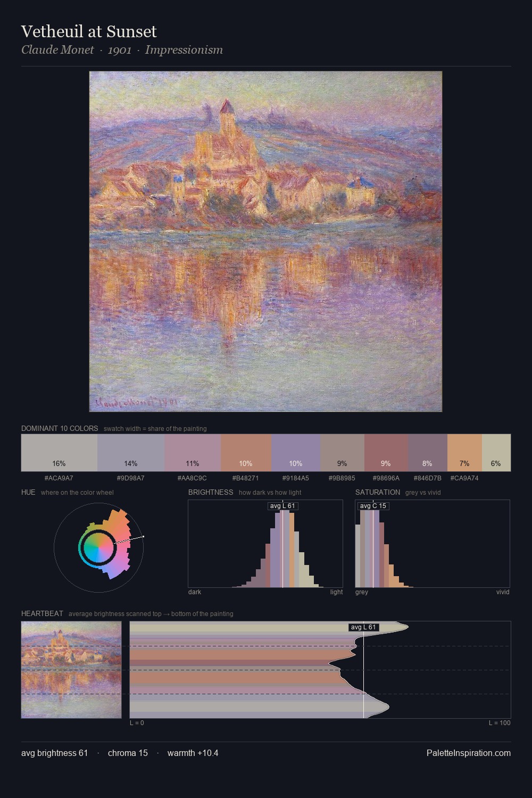The image size is (532, 798).
Task: Click the title Vetheuil at Sunset
Action: pos(89,31)
